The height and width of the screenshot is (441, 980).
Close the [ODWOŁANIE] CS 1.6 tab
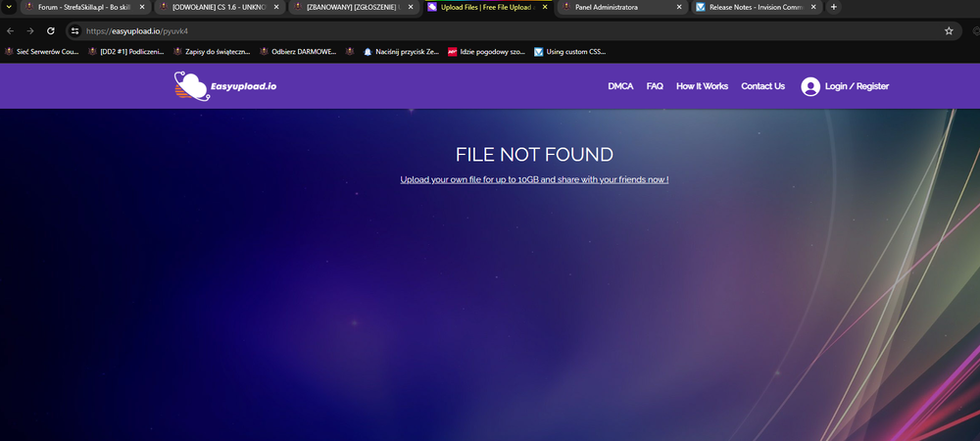tap(276, 7)
